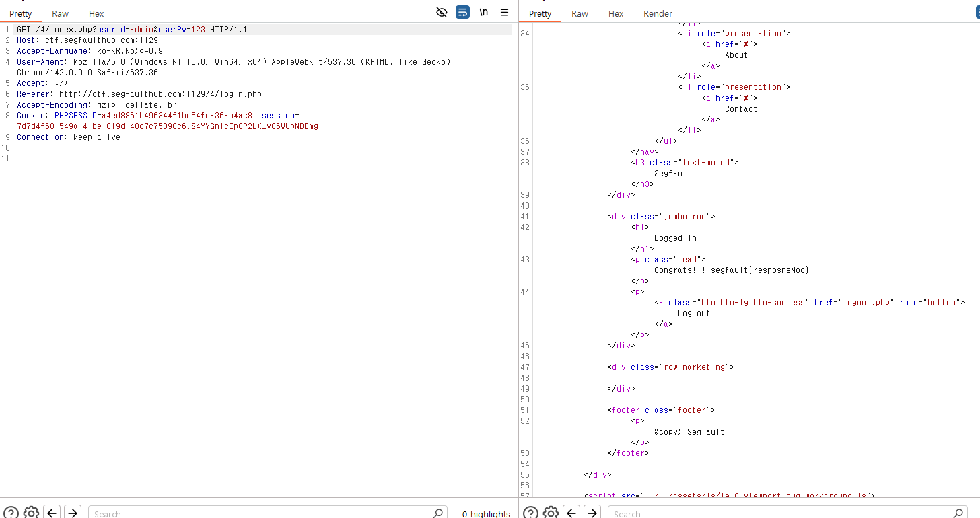980x518 pixels.
Task: Go to previous match in response search
Action: click(572, 513)
